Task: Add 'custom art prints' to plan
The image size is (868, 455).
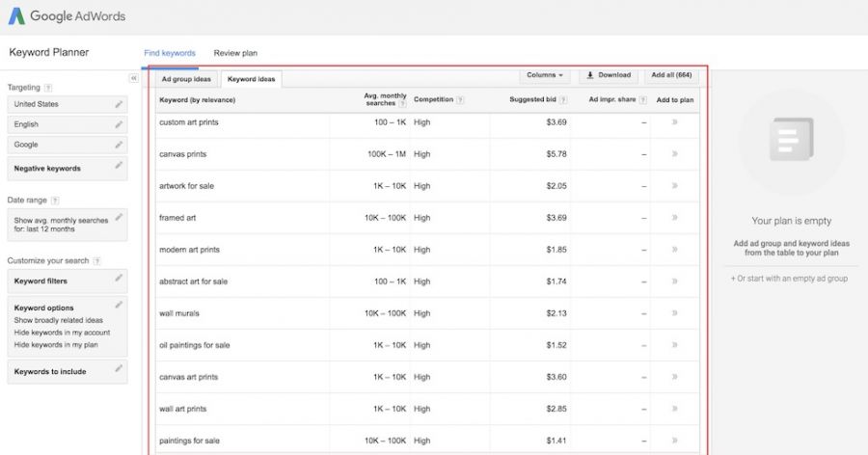Action: 675,122
